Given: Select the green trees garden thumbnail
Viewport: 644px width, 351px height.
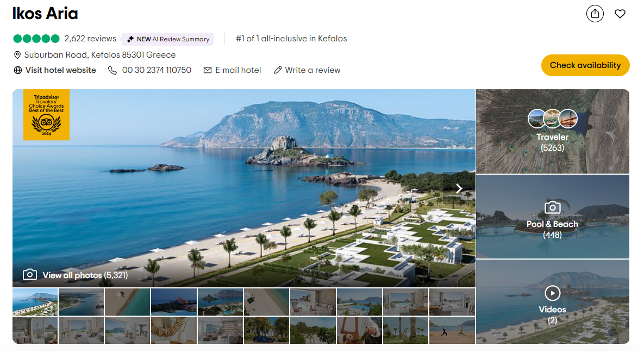Looking at the screenshot, I should 313,330.
